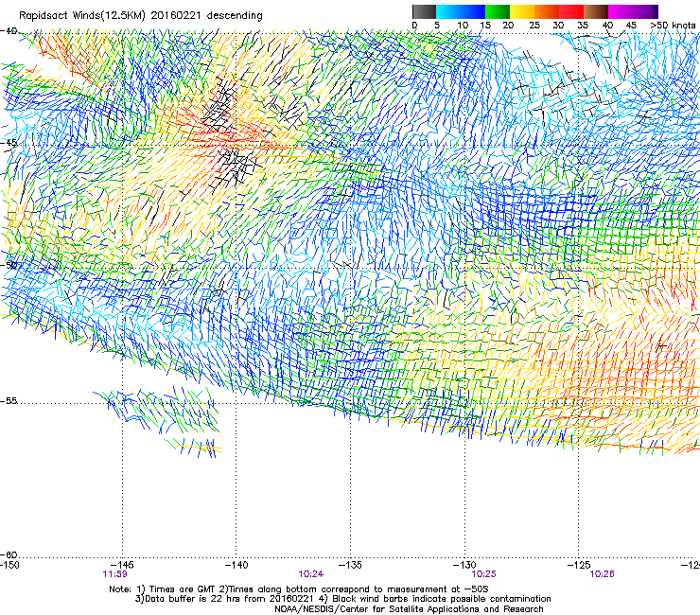
Task: Click the -60 latitude axis label
Action: click(9, 555)
